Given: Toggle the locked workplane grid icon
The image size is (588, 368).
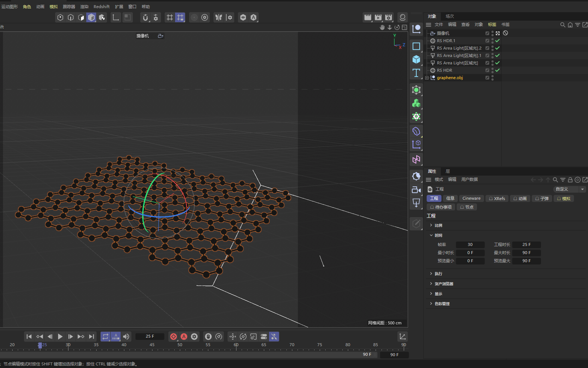Looking at the screenshot, I should pyautogui.click(x=180, y=17).
